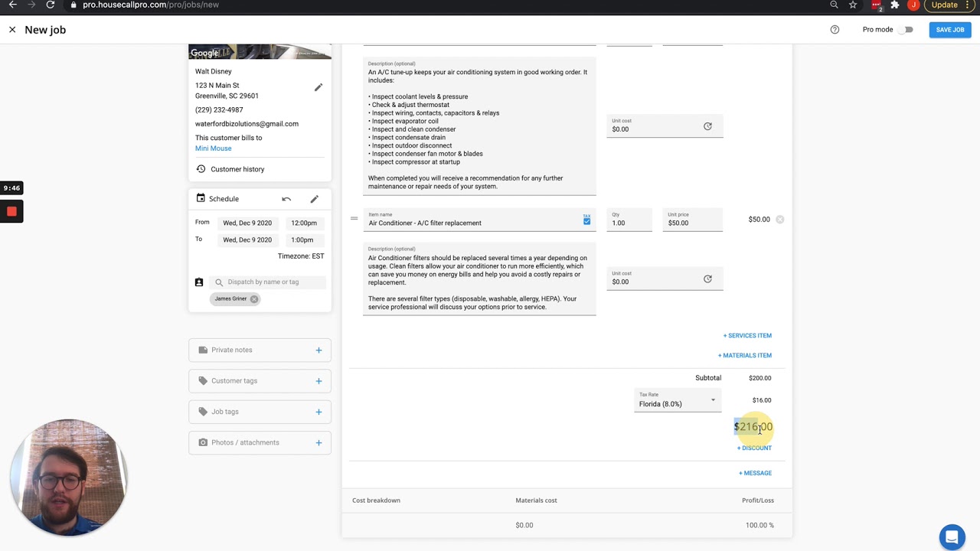Edit customer details pencil icon
980x551 pixels.
318,87
